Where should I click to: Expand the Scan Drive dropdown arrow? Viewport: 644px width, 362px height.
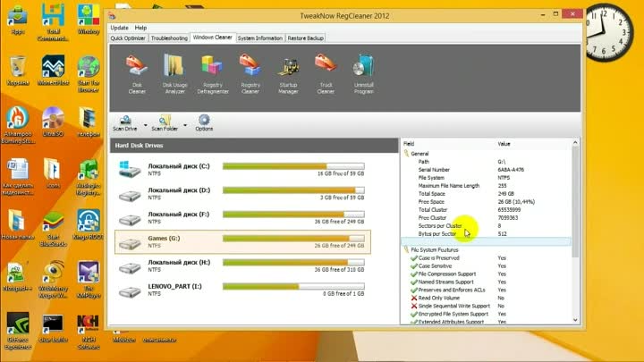pyautogui.click(x=146, y=125)
